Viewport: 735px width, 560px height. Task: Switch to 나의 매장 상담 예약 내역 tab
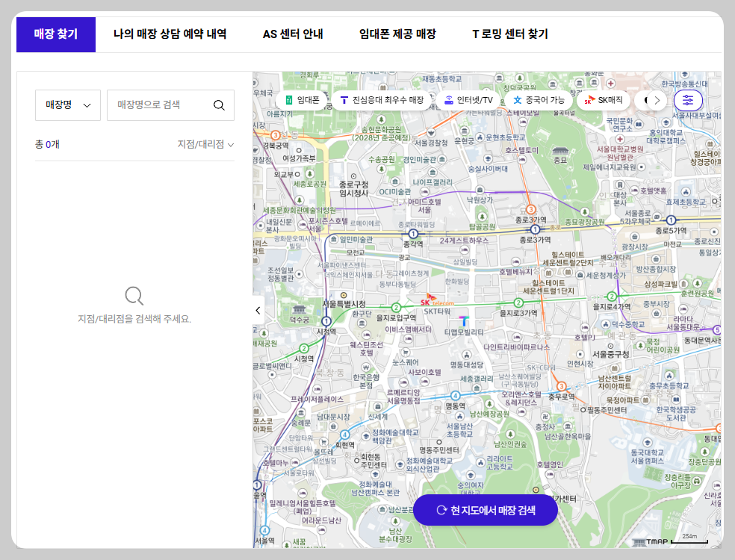(x=170, y=34)
